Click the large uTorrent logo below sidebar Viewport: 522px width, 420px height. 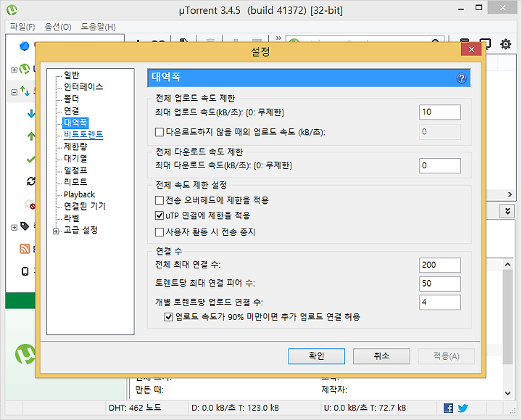(x=25, y=354)
